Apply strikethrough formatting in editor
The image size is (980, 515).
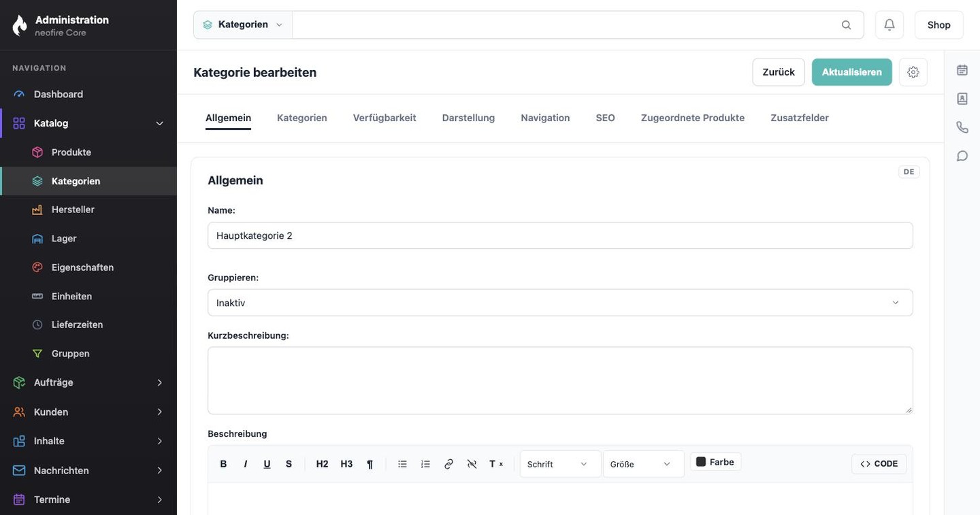tap(289, 464)
